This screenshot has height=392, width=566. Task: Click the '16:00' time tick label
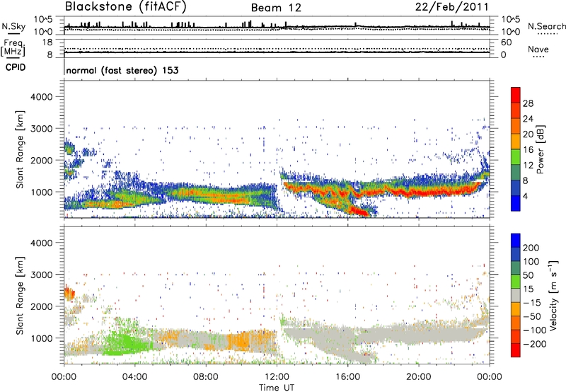click(347, 377)
